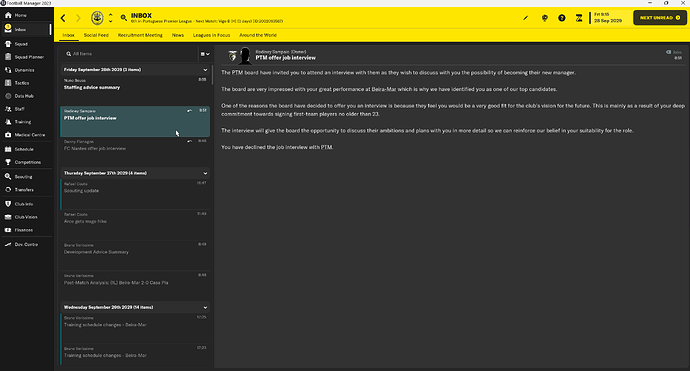The height and width of the screenshot is (371, 690).
Task: Switch to the Recruitment Meeting tab
Action: coord(140,35)
